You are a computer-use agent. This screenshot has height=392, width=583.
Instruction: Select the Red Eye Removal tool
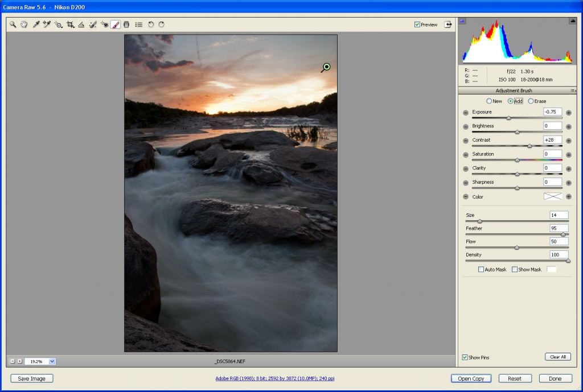coord(104,24)
